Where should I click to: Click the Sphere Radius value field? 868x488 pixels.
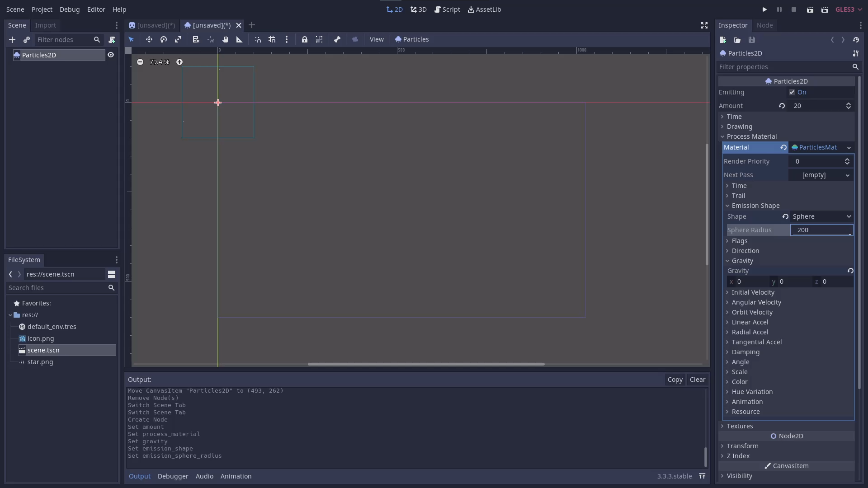(x=821, y=230)
